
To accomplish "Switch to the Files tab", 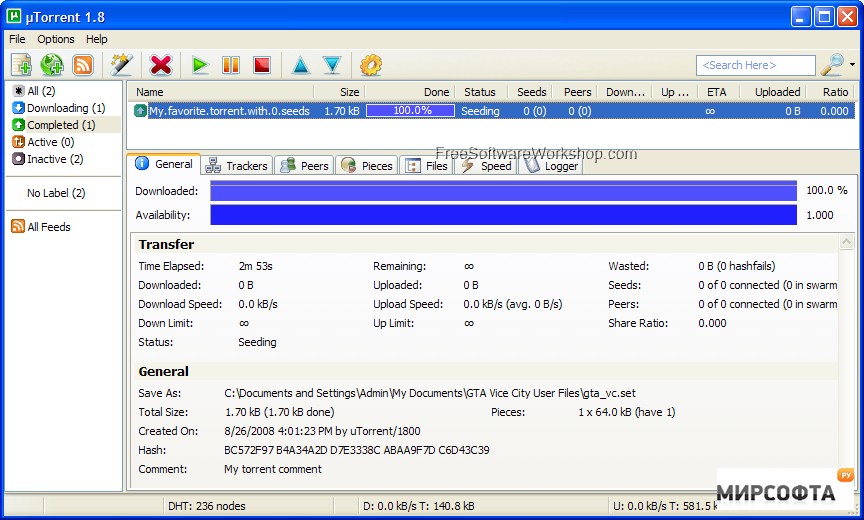I will coord(426,166).
